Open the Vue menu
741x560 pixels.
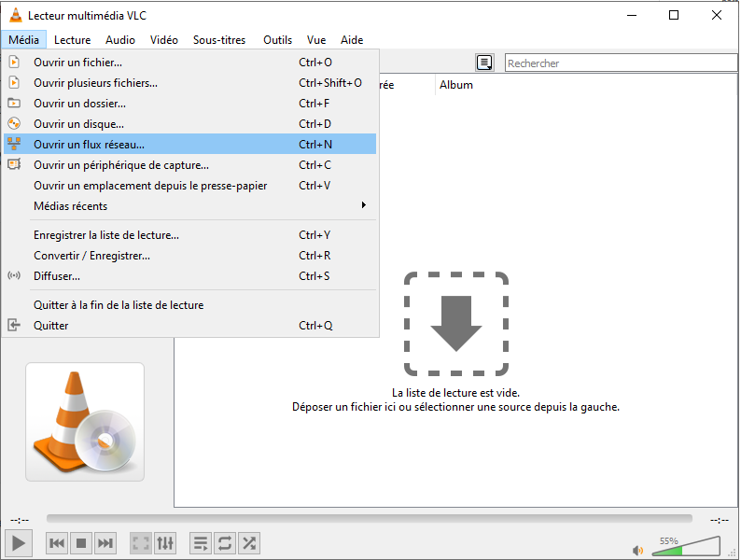coord(316,40)
